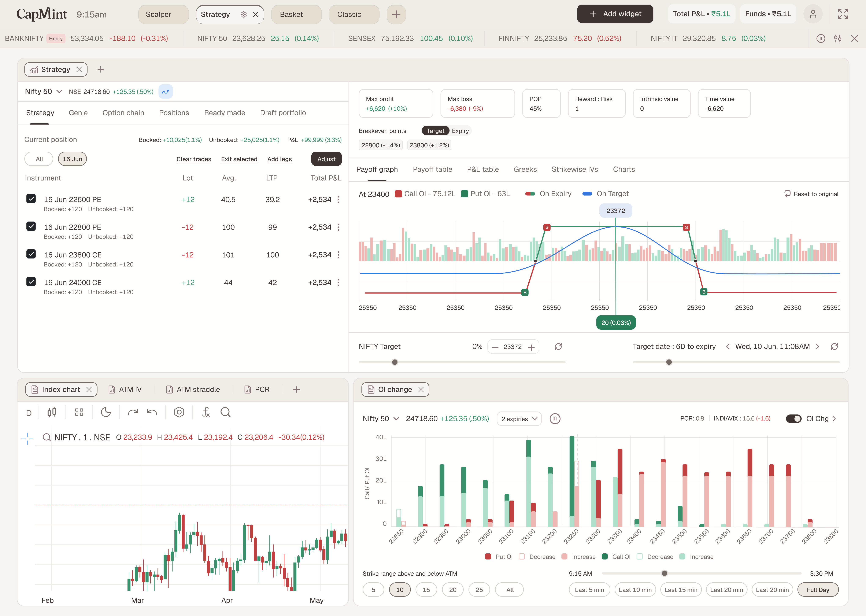Open the D timeframe selector
Viewport: 866px width, 616px height.
(29, 413)
